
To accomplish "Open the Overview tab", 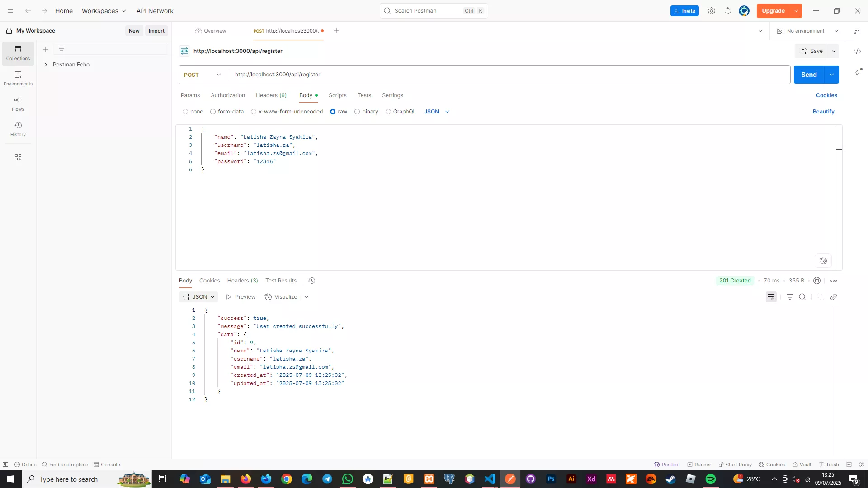I will pyautogui.click(x=211, y=31).
